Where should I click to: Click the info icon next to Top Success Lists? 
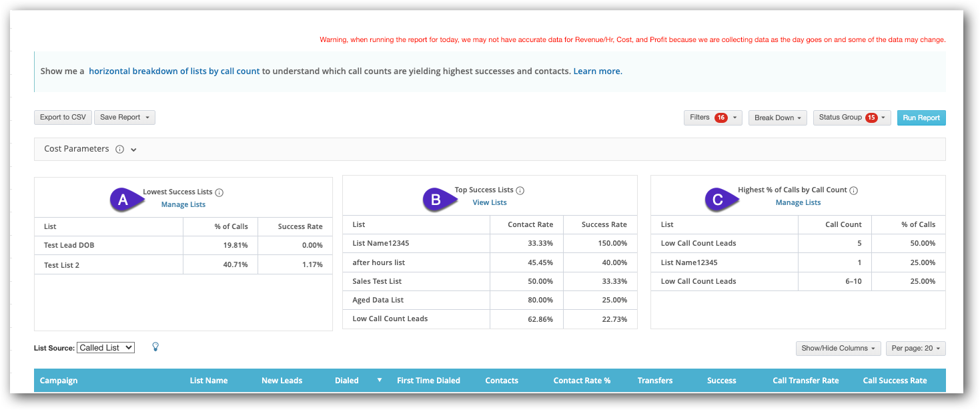(x=520, y=189)
